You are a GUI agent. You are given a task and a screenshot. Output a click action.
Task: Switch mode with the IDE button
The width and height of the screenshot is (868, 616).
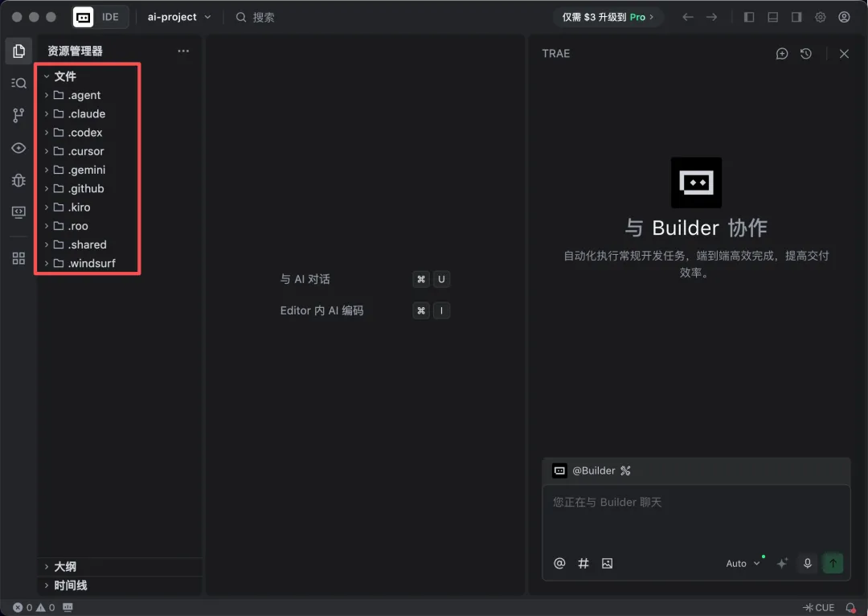point(110,17)
